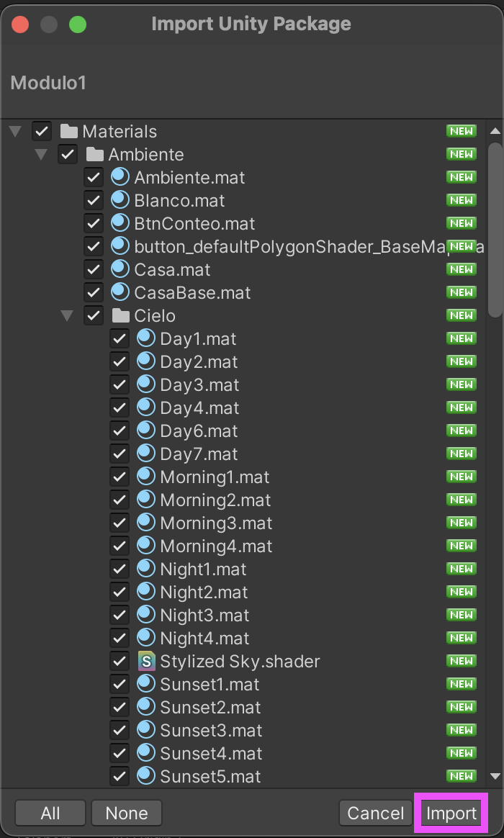This screenshot has height=838, width=504.
Task: Click Import to import the package
Action: 451,813
